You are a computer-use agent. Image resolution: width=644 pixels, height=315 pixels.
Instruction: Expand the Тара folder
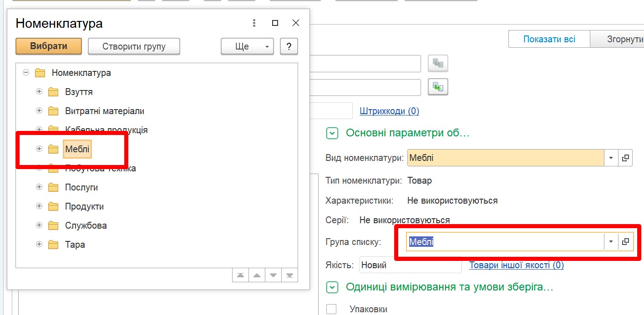click(39, 244)
